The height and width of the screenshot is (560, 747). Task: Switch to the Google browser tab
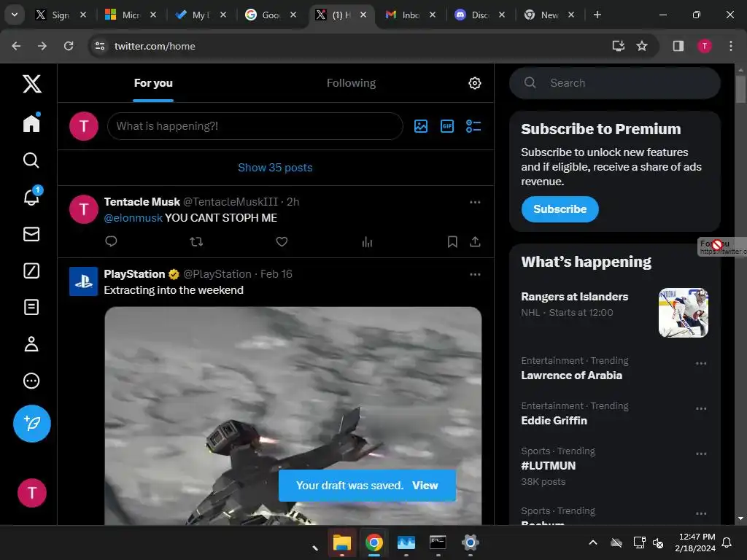270,15
